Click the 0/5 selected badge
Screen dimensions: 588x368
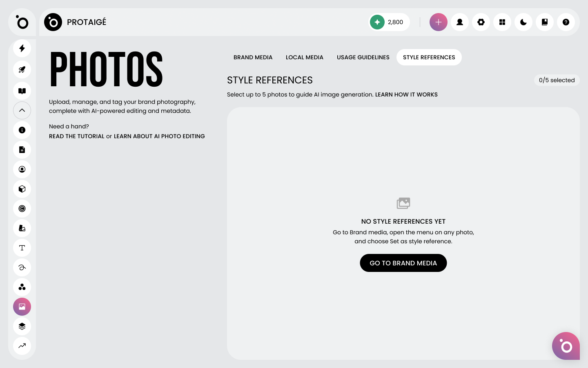557,80
